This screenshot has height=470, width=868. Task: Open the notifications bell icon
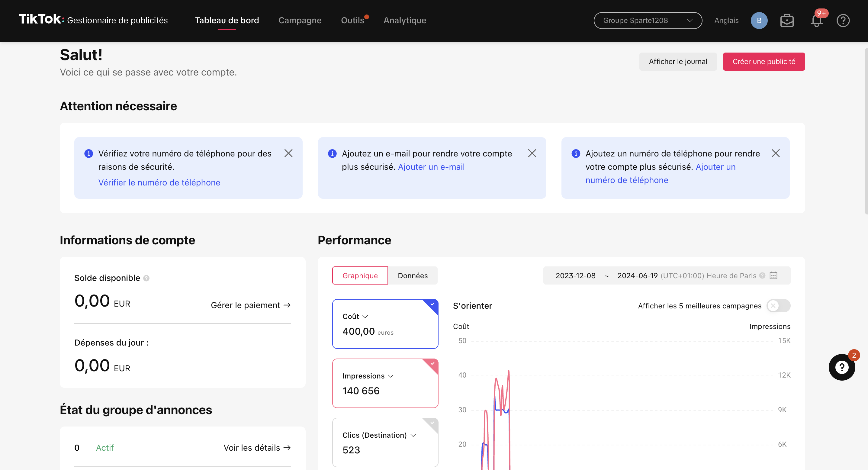pos(816,21)
